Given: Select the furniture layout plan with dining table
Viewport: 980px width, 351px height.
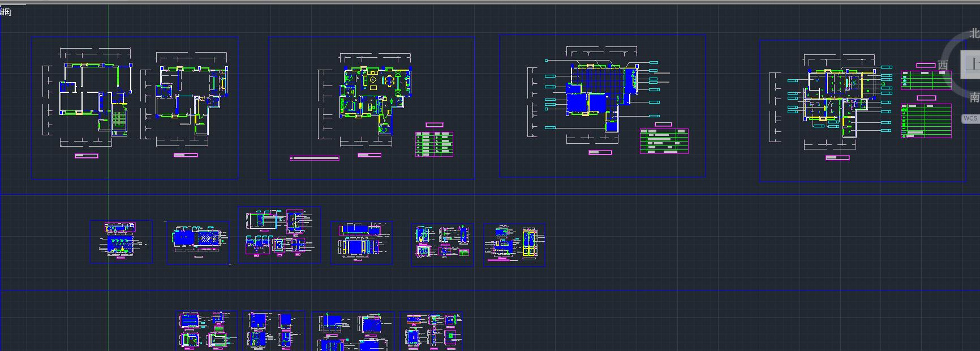Looking at the screenshot, I should click(365, 100).
